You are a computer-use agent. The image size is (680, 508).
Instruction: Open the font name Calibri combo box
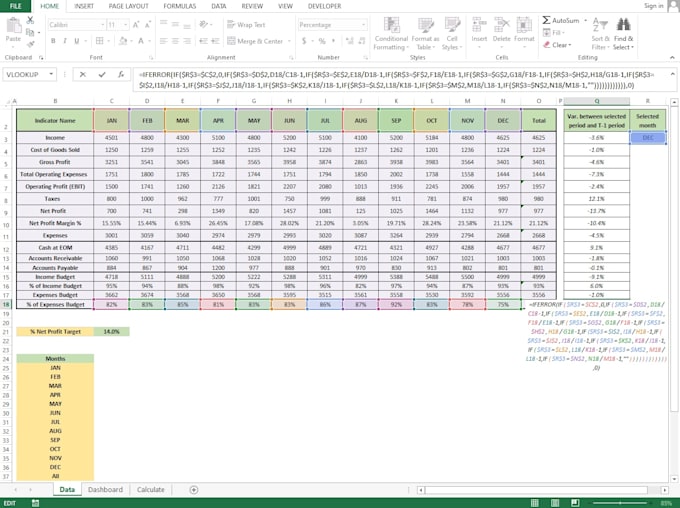[76, 25]
